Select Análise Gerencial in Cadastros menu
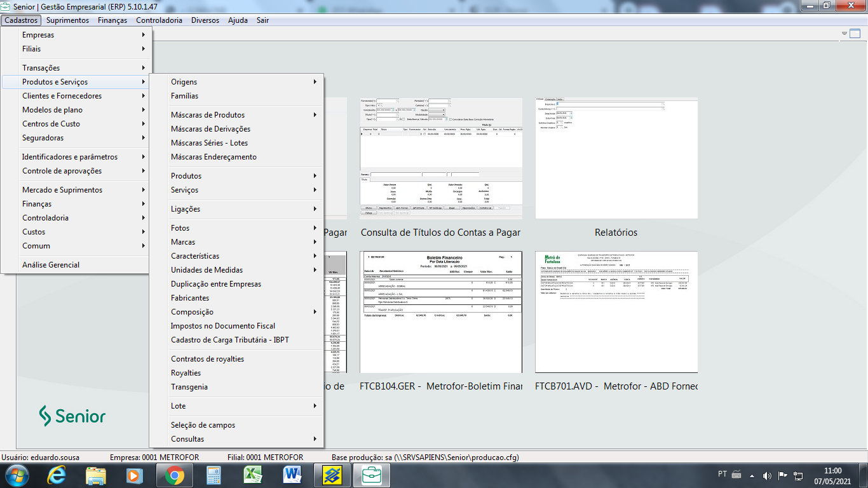Screen dimensions: 868x488 [x=76, y=265]
